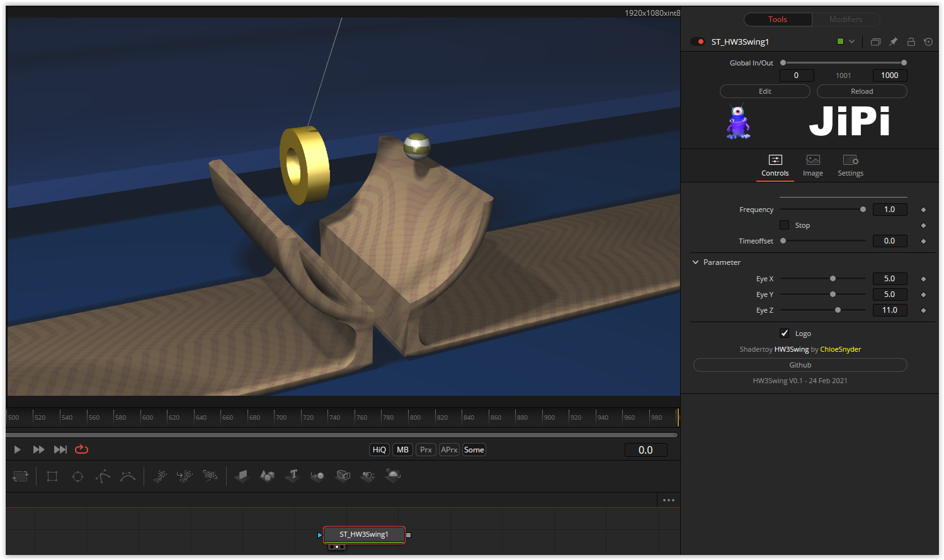Viewport: 944px width, 560px height.
Task: Add a particle Emitter node
Action: coord(161,476)
